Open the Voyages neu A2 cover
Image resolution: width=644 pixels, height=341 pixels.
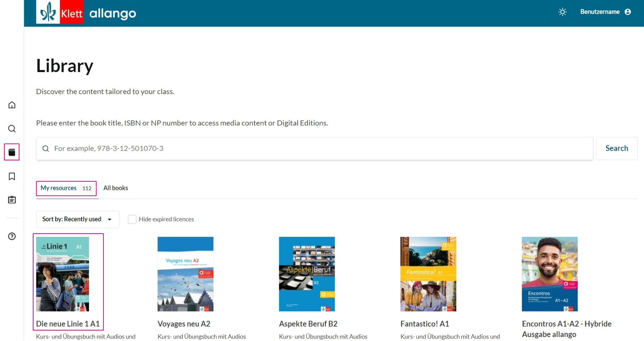pos(186,274)
